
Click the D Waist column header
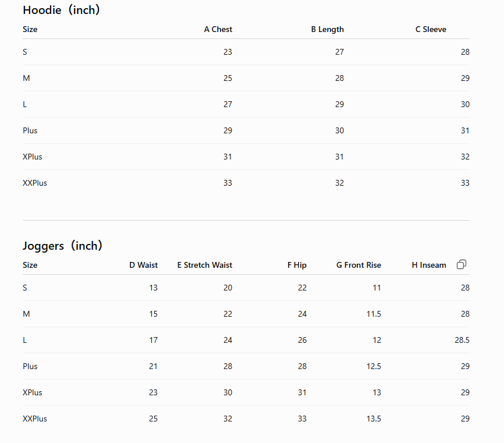(143, 265)
